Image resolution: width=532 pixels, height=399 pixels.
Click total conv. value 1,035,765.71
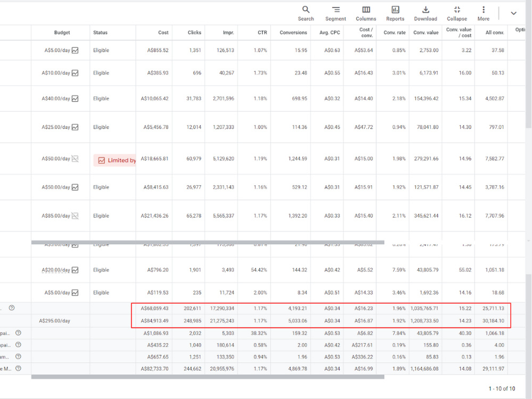(x=425, y=309)
